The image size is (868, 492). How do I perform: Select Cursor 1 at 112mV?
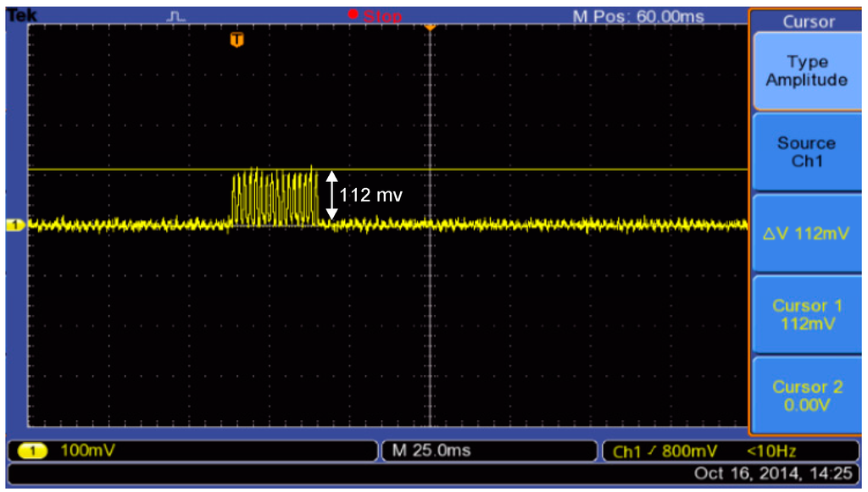click(805, 313)
